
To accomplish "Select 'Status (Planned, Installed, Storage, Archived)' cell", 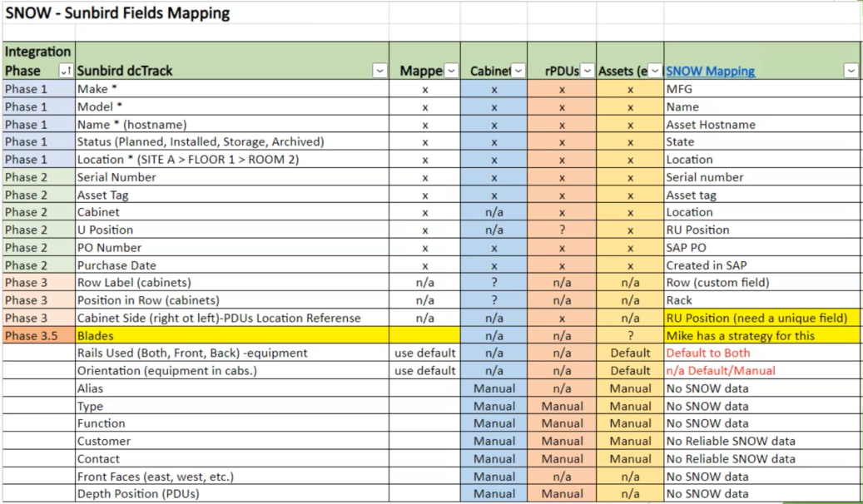I will (231, 141).
